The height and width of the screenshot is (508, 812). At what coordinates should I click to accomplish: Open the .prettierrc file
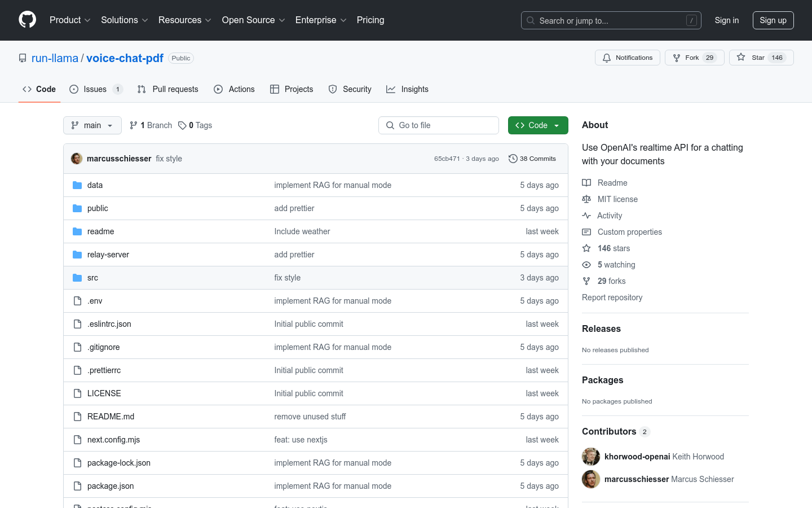104,370
